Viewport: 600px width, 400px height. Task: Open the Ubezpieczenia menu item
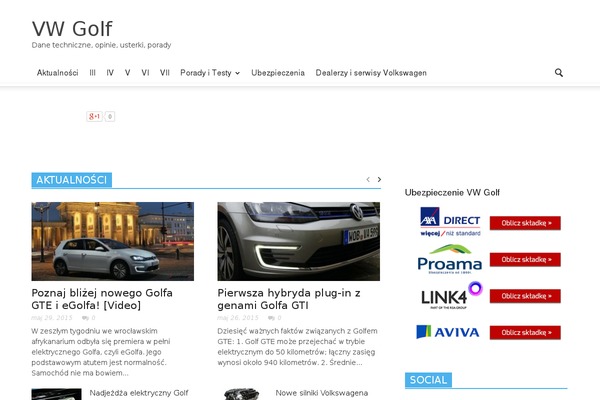(x=278, y=73)
